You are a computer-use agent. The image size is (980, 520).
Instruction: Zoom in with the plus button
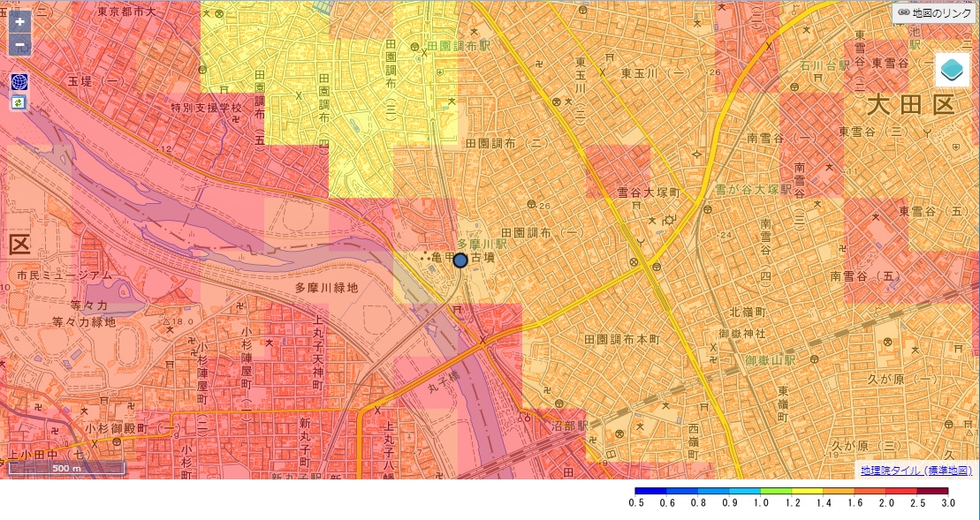[19, 22]
